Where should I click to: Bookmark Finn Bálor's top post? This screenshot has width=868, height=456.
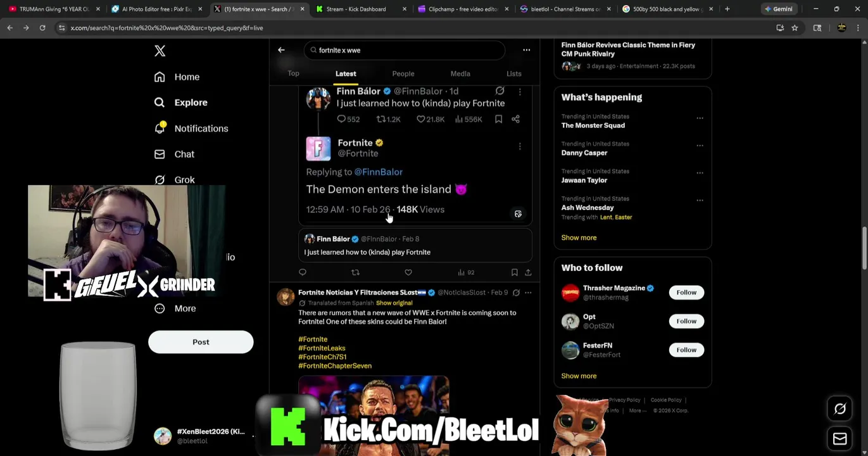tap(498, 119)
